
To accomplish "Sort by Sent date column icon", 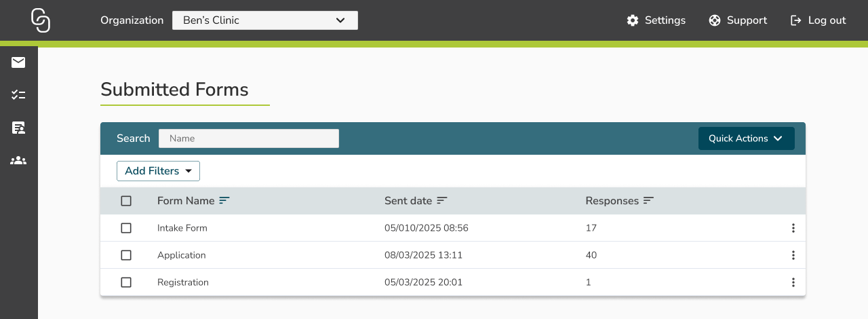I will [x=442, y=201].
